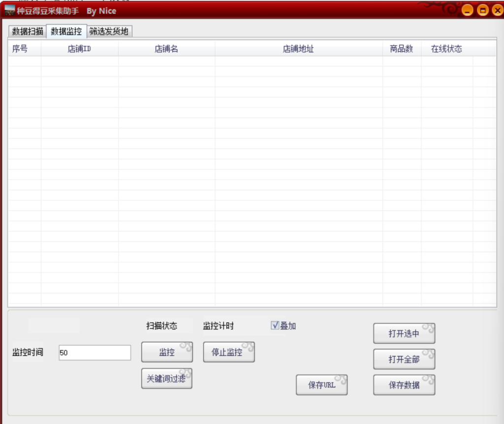Save URLs using the 保存URL button
504x424 pixels.
321,385
